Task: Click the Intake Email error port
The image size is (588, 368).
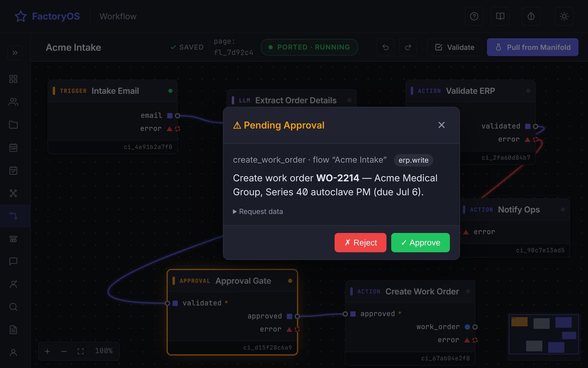Action: (x=177, y=129)
